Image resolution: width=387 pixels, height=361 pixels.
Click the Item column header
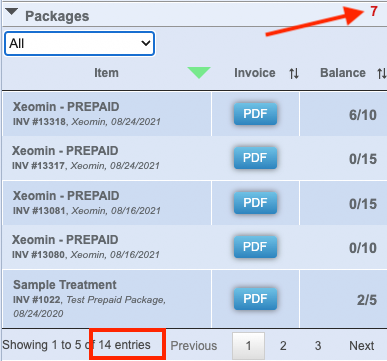(106, 73)
